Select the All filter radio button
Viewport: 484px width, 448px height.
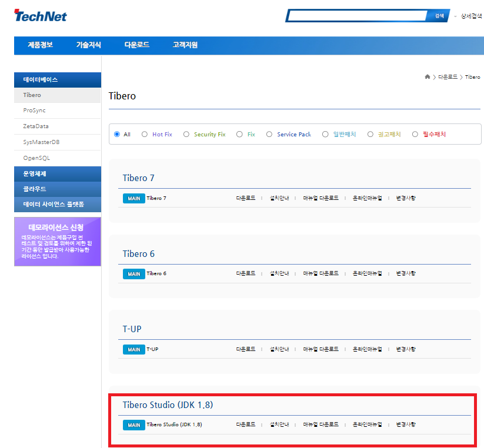point(117,134)
